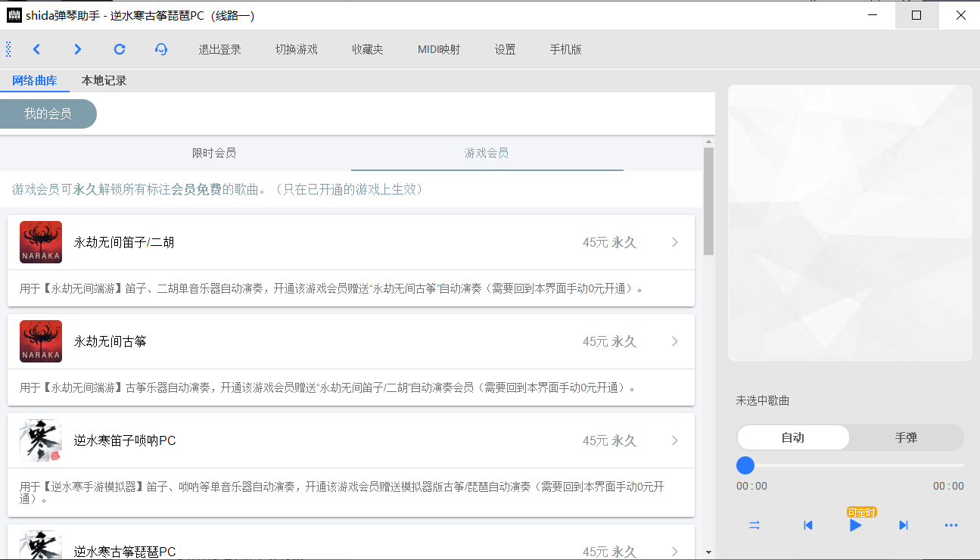
Task: Expand 永劫无间笛子/二胡 membership chevron
Action: (x=675, y=242)
